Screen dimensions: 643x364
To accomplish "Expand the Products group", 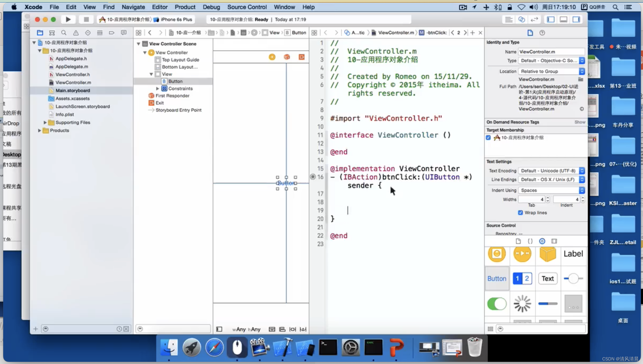I will [x=39, y=130].
